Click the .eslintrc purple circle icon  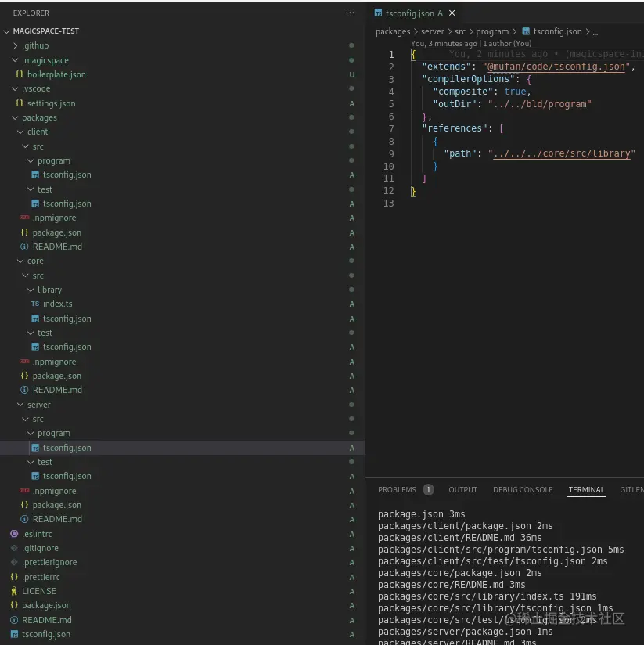pyautogui.click(x=14, y=534)
